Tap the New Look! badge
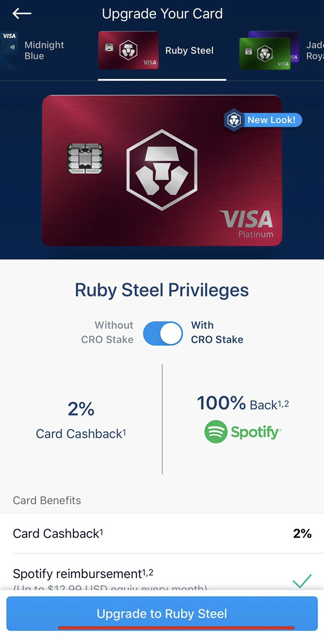 [263, 120]
